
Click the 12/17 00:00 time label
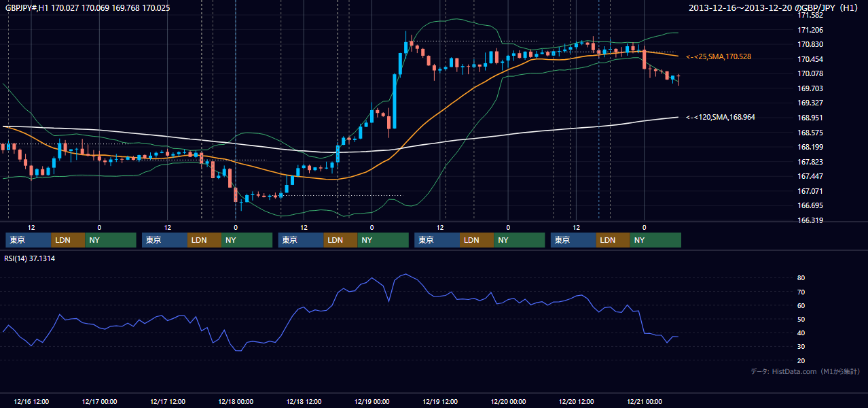point(99,401)
